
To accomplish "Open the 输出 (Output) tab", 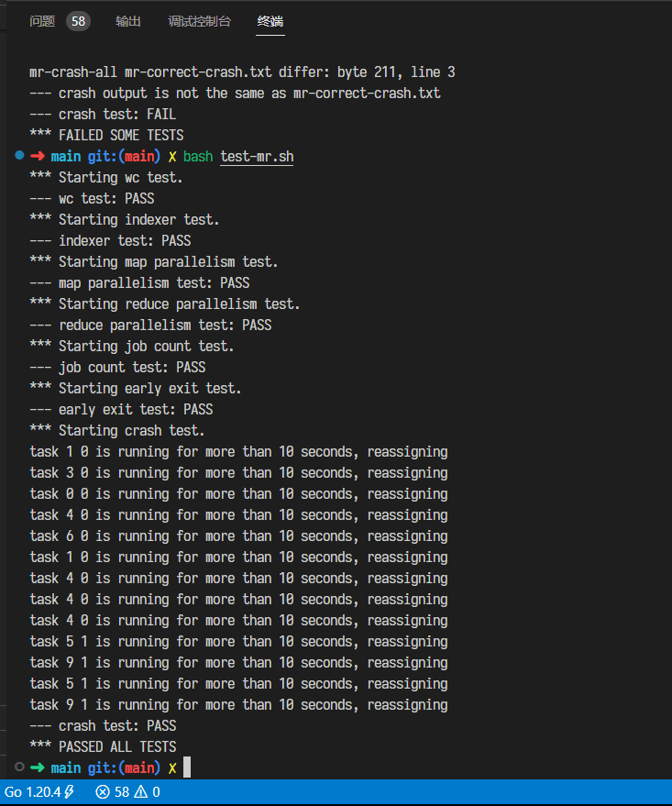I will coord(128,21).
